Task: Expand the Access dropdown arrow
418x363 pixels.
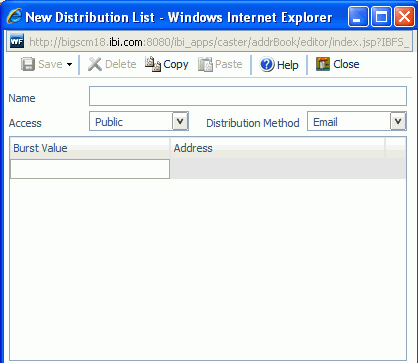Action: click(x=180, y=121)
